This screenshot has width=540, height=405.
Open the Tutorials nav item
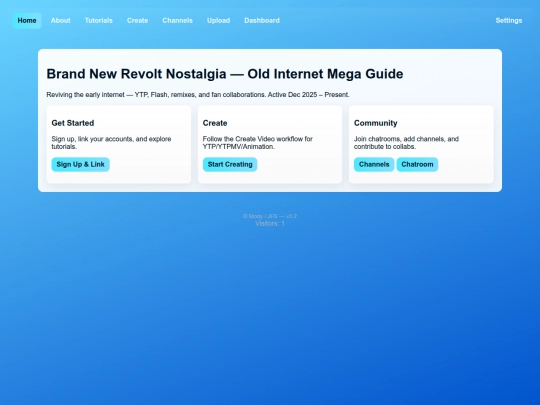(98, 21)
